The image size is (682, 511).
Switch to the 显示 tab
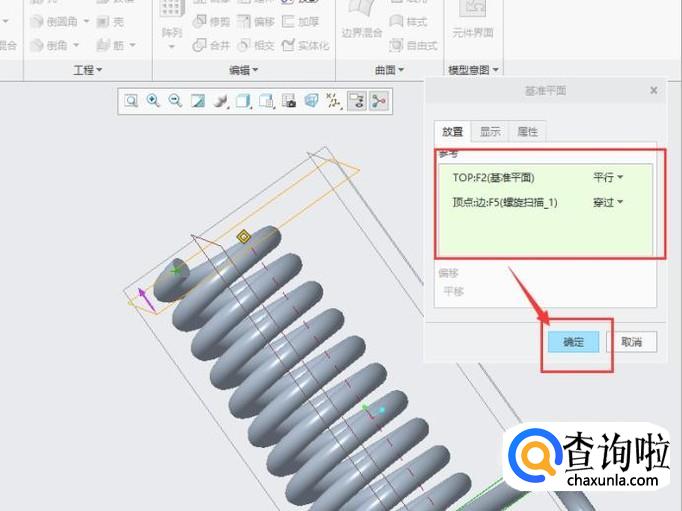(490, 132)
